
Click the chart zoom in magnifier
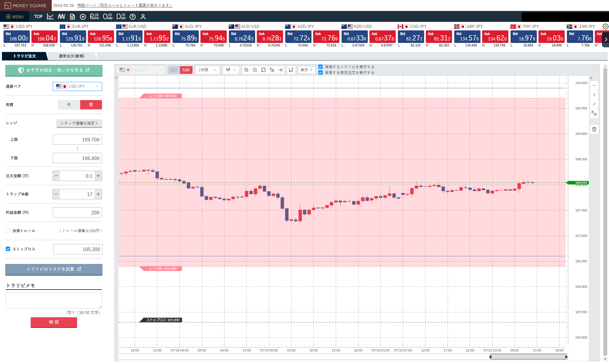pyautogui.click(x=246, y=70)
